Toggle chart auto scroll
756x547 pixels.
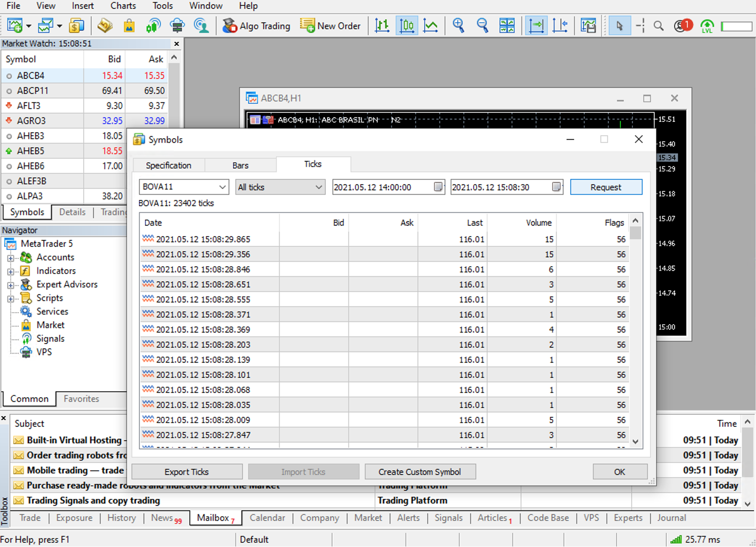(536, 26)
